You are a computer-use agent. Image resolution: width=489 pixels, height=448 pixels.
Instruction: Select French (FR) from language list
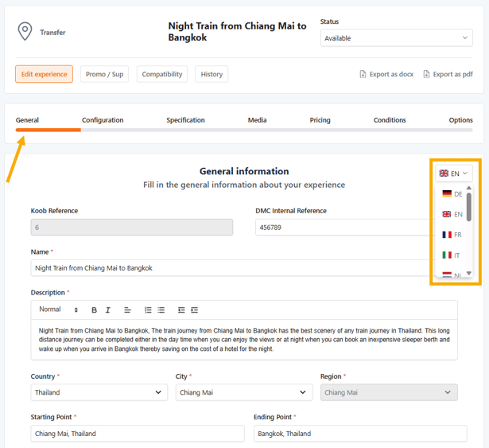pos(452,235)
